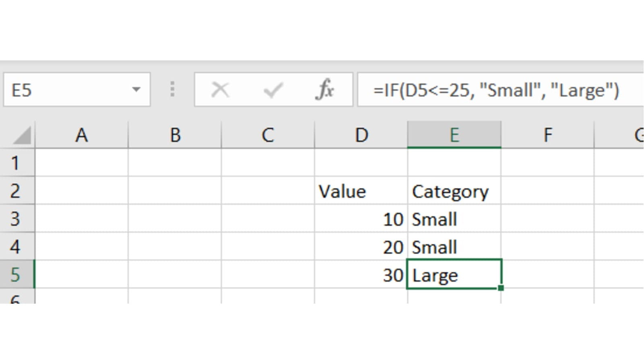Click the Enter checkmark formula icon
The width and height of the screenshot is (644, 362).
[x=273, y=90]
